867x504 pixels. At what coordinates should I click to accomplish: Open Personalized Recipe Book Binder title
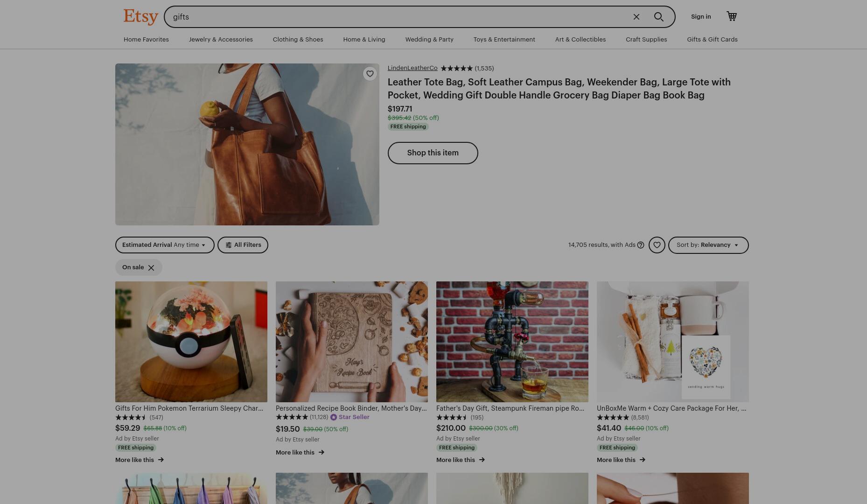click(x=351, y=408)
